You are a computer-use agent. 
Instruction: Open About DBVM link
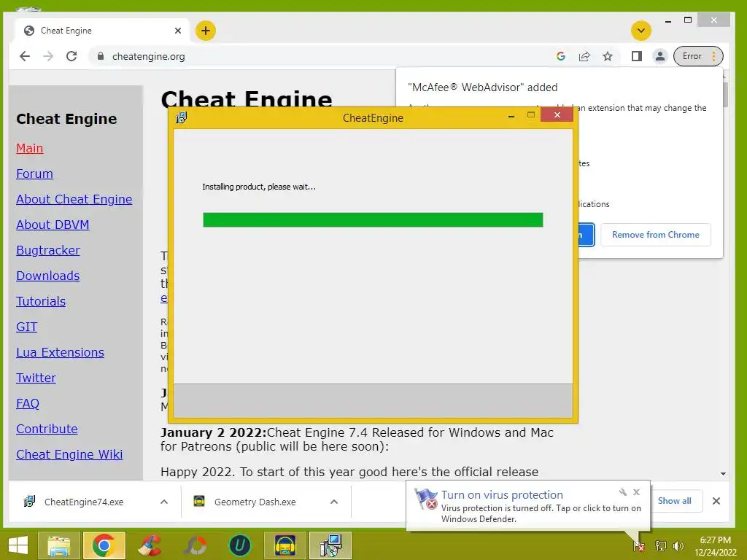(53, 225)
